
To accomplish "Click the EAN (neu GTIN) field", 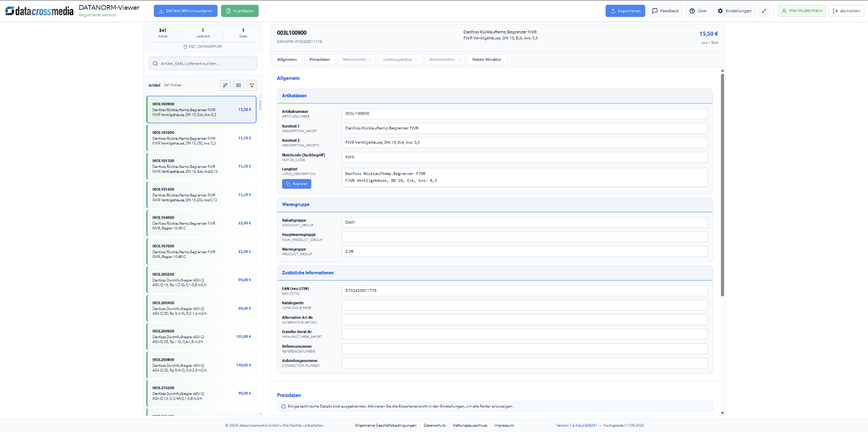I will click(524, 291).
